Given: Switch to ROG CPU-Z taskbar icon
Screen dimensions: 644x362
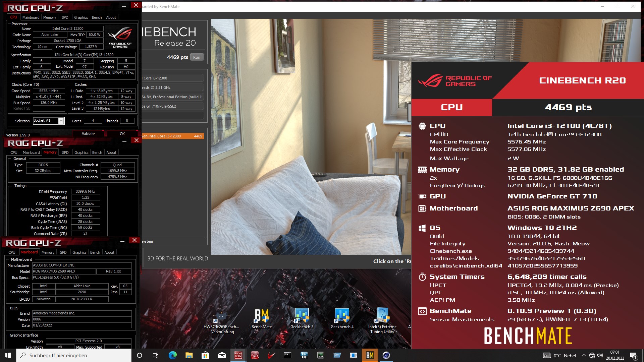Looking at the screenshot, I should [238, 355].
